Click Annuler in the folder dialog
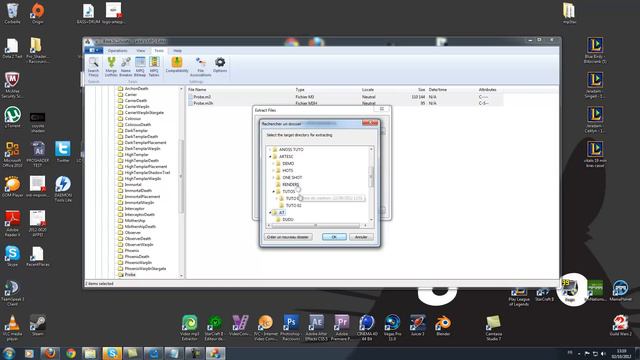 coord(361,237)
